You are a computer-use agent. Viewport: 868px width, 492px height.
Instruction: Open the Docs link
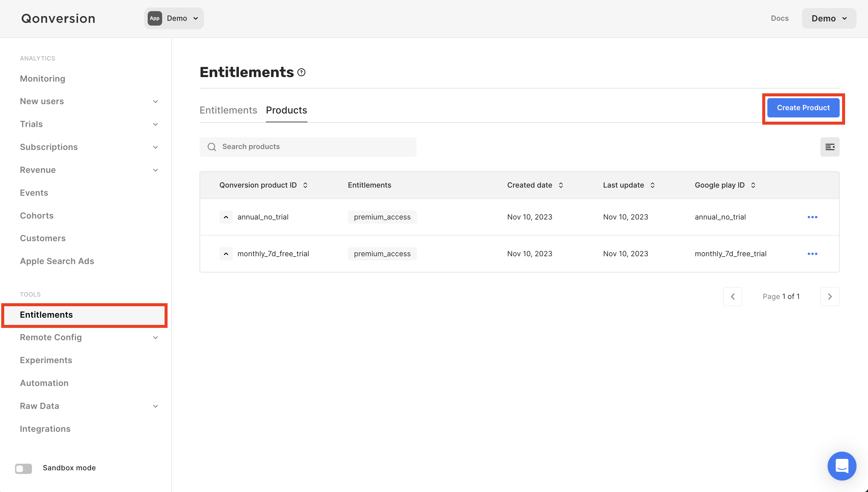pyautogui.click(x=779, y=18)
